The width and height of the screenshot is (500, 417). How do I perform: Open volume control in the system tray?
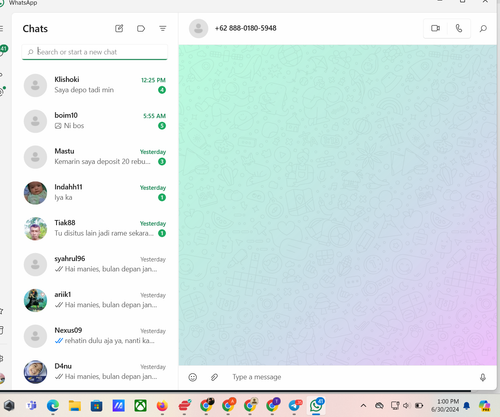click(406, 406)
